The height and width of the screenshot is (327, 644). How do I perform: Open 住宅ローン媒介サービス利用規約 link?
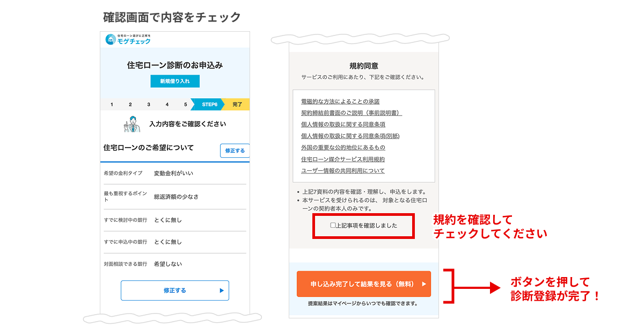pyautogui.click(x=343, y=159)
